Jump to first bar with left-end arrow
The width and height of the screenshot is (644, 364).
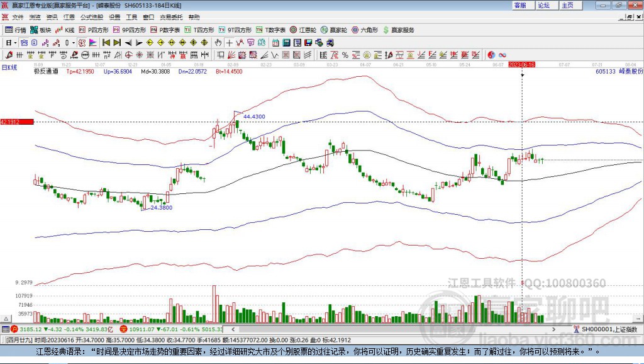coord(106,42)
